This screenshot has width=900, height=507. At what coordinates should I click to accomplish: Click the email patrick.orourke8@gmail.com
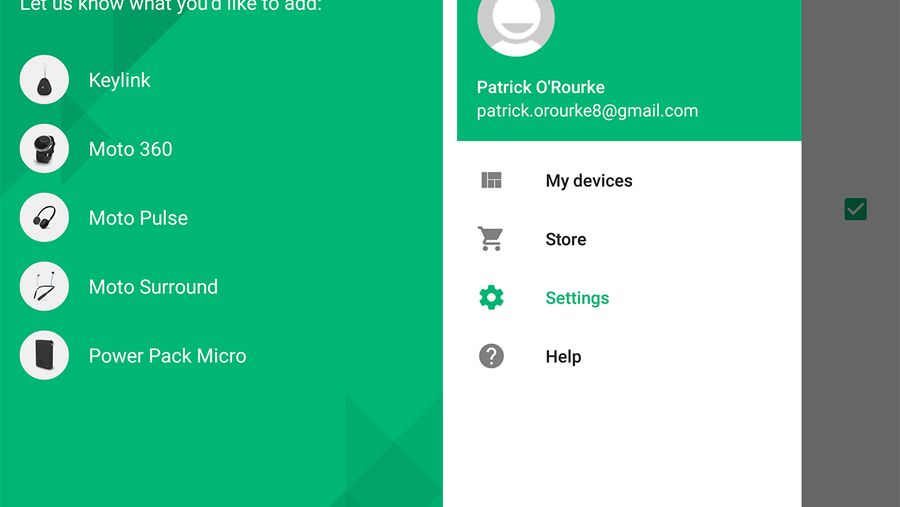pyautogui.click(x=587, y=111)
